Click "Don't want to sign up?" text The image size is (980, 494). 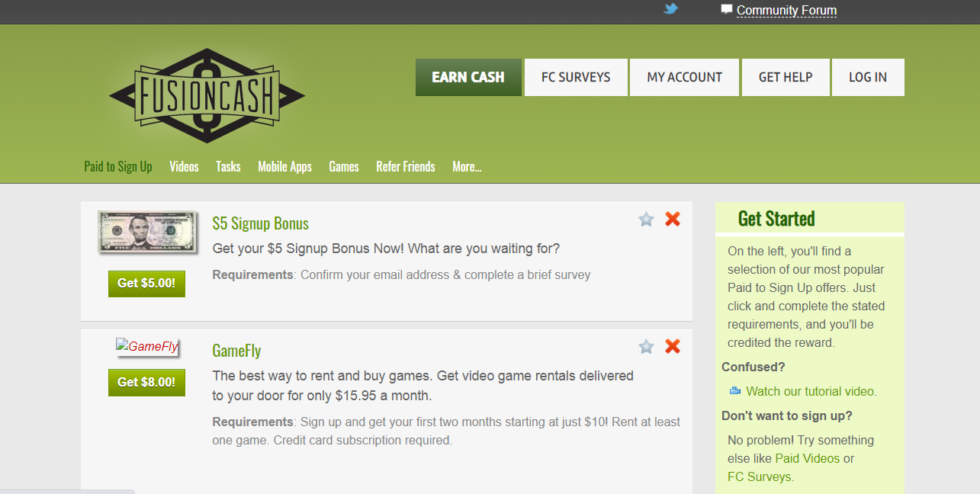click(x=787, y=415)
